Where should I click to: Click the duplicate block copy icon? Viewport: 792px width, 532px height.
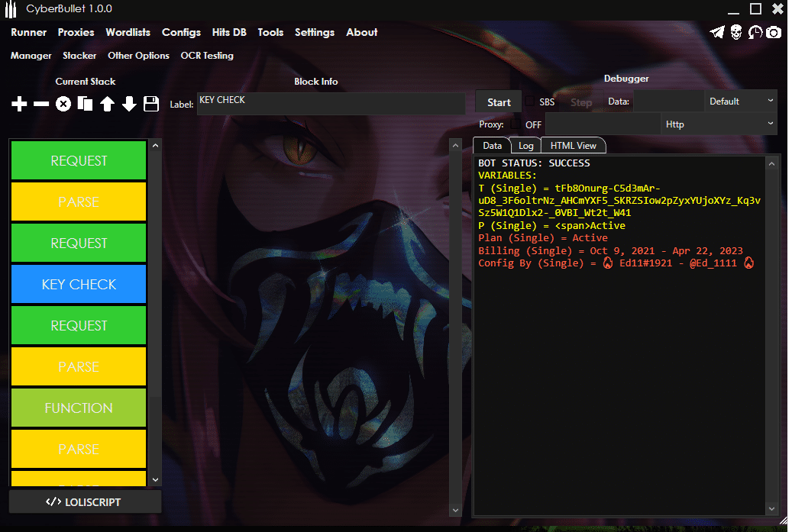86,104
